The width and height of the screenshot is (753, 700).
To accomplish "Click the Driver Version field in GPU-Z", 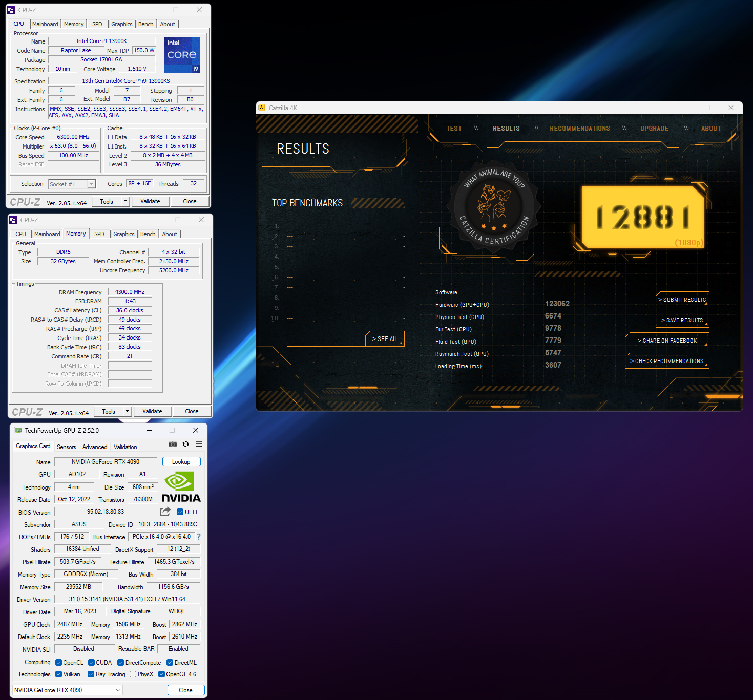I will tap(127, 599).
